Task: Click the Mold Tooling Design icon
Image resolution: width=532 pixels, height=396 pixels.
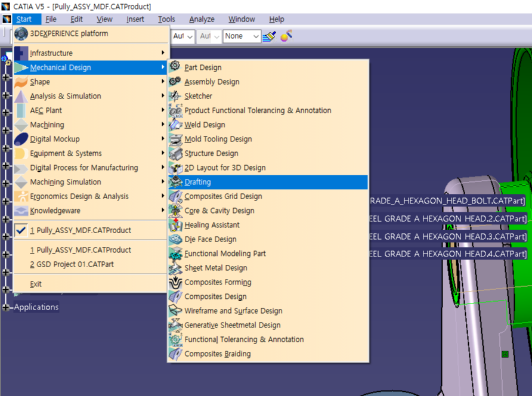Action: tap(175, 139)
